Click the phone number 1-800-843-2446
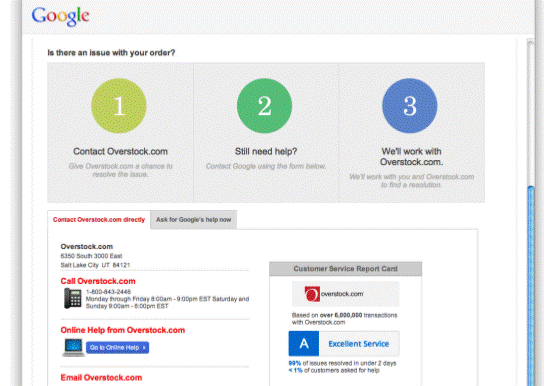The image size is (560, 386). [x=108, y=292]
